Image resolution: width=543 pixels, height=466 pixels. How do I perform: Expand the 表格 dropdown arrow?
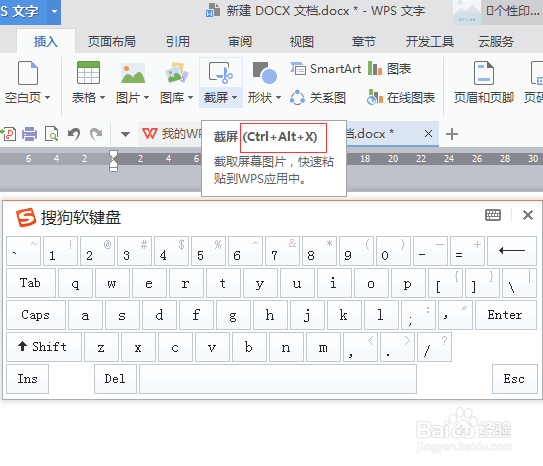[103, 98]
